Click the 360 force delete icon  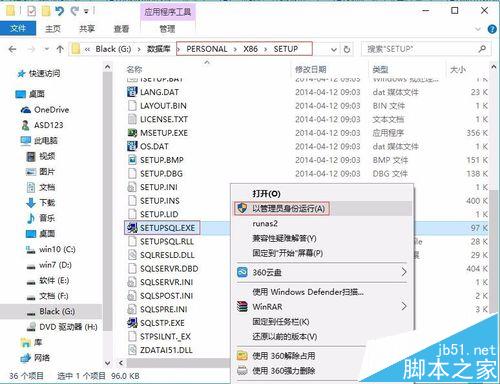pyautogui.click(x=242, y=370)
